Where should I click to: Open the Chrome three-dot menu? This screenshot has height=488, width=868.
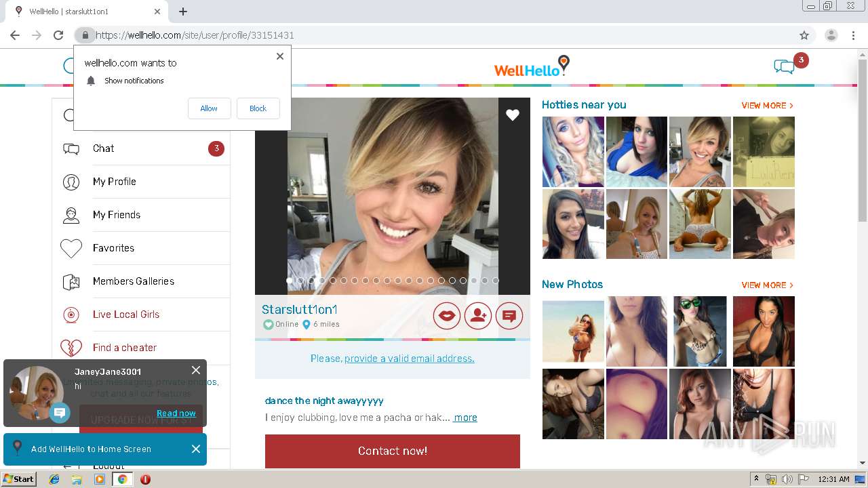tap(853, 35)
